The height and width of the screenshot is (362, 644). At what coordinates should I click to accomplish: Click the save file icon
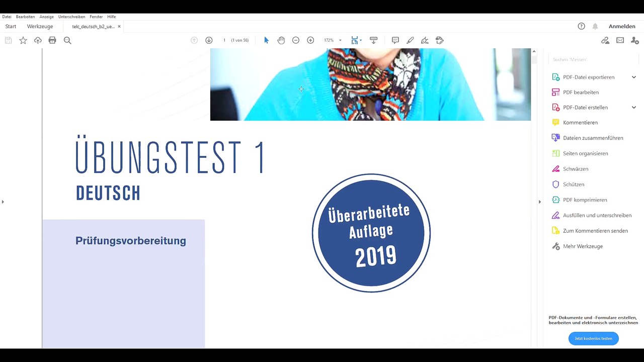tap(8, 40)
